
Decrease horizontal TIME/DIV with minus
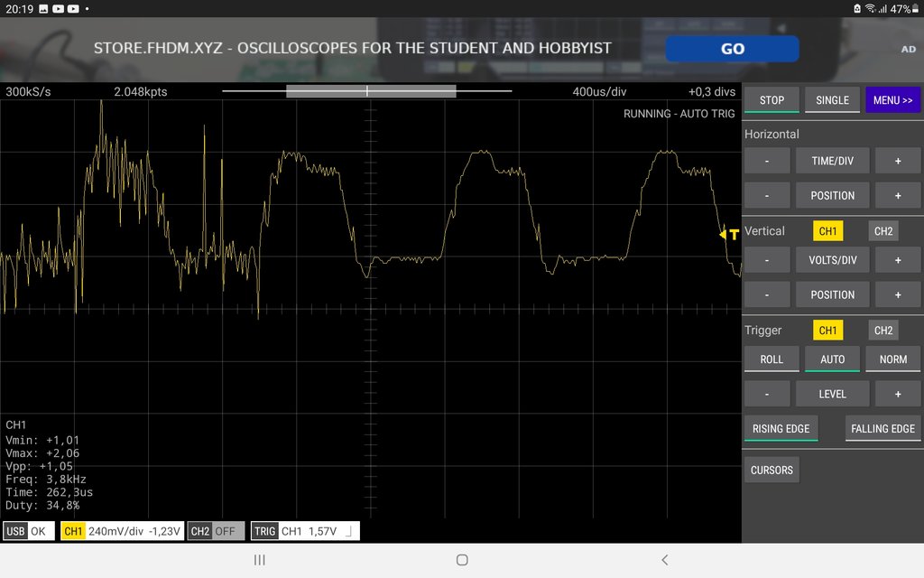pyautogui.click(x=767, y=161)
